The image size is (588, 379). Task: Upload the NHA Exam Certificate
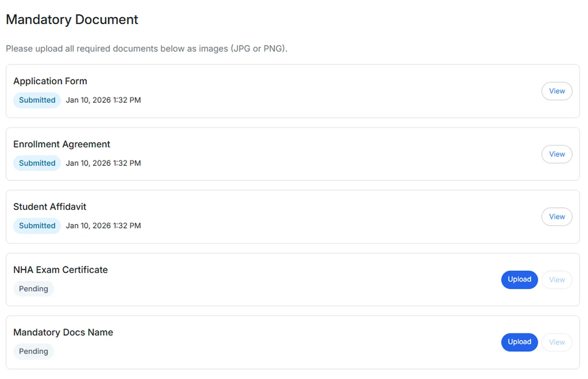pyautogui.click(x=519, y=279)
